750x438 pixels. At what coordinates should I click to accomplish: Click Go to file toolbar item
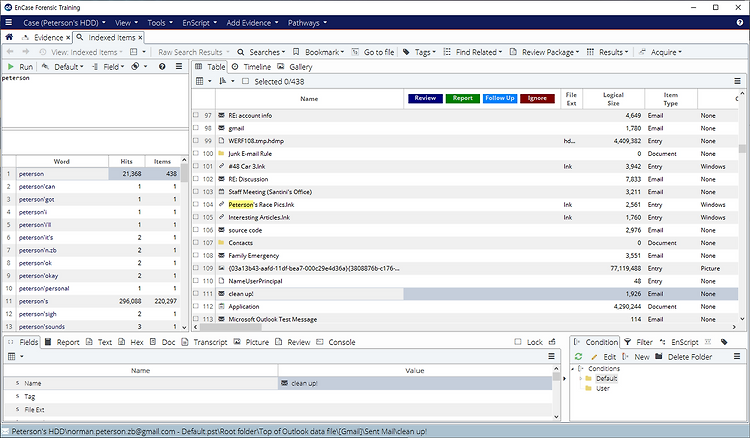pyautogui.click(x=373, y=52)
